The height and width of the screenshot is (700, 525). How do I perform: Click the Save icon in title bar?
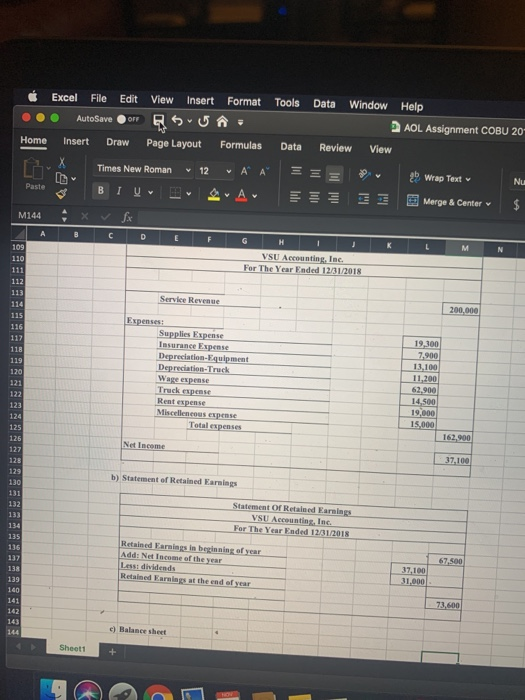point(158,120)
